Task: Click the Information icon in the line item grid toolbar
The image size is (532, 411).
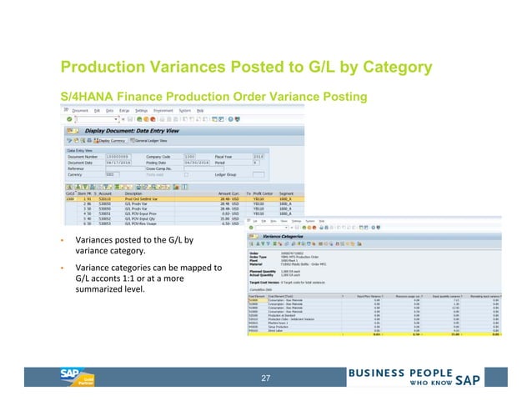Action: tap(184, 187)
